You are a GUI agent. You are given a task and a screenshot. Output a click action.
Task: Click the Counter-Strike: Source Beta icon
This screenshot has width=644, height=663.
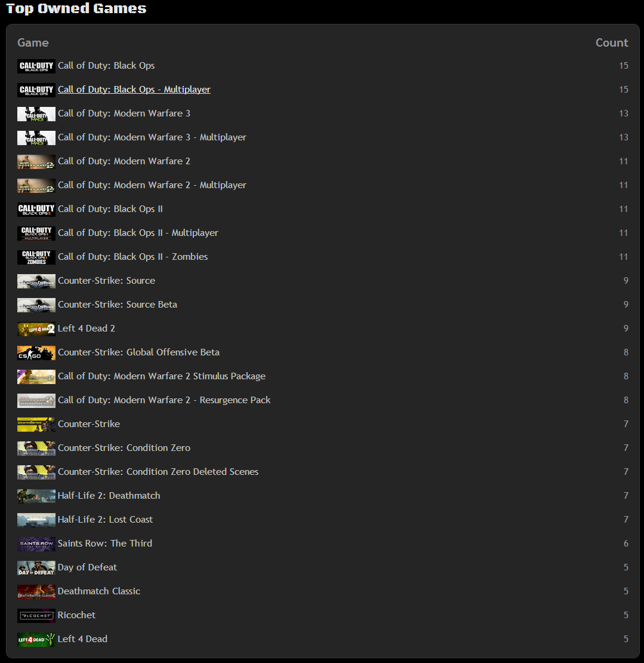point(36,305)
